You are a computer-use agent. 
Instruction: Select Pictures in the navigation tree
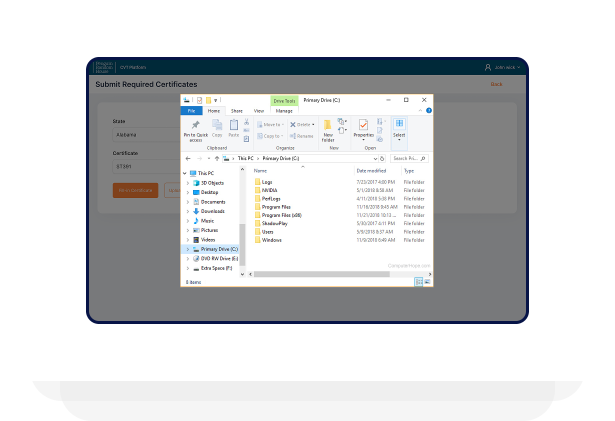[x=209, y=230]
